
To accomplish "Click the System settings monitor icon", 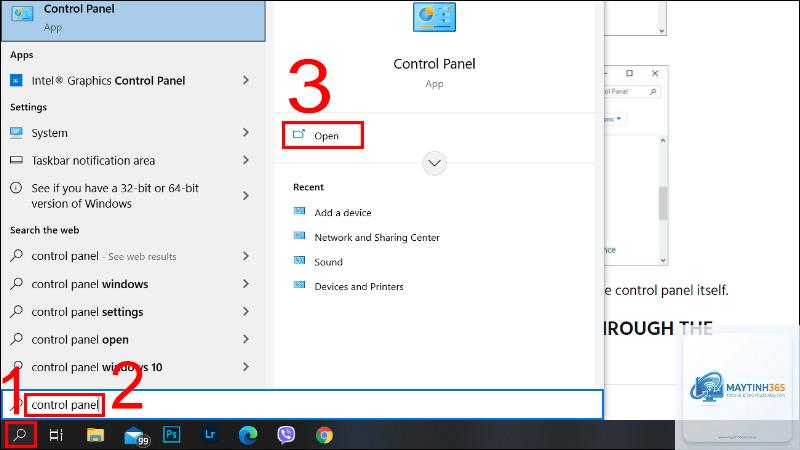I will 16,133.
